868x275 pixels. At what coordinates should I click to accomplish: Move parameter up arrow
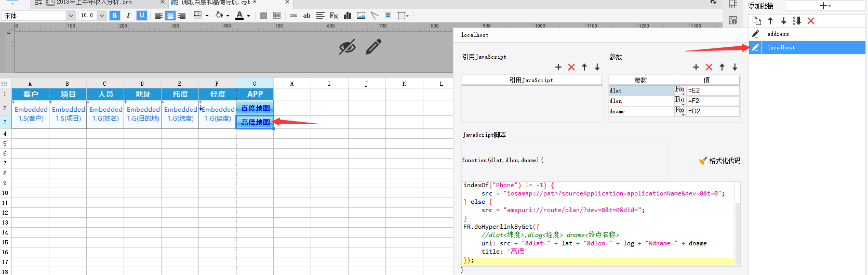(722, 67)
